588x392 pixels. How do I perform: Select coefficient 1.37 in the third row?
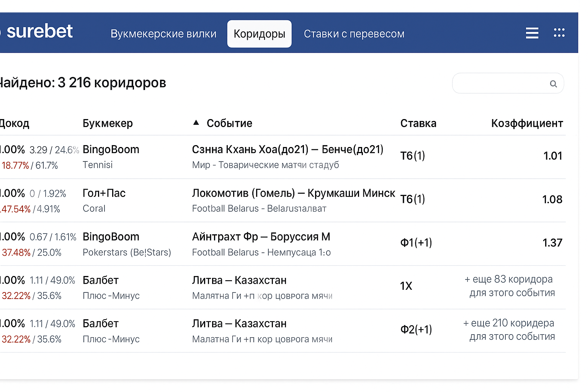pyautogui.click(x=552, y=242)
